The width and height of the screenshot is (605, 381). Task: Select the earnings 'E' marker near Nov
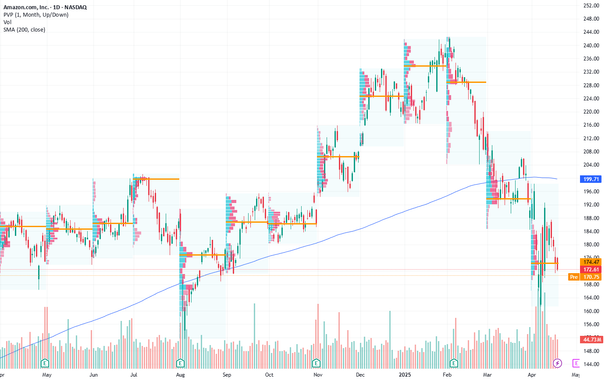tap(316, 363)
